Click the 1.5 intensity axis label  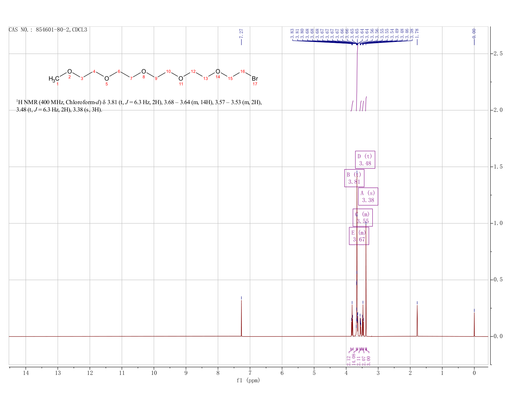tap(498, 167)
